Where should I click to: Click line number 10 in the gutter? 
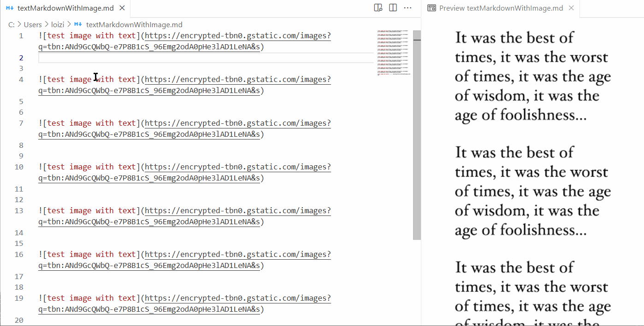(x=19, y=167)
